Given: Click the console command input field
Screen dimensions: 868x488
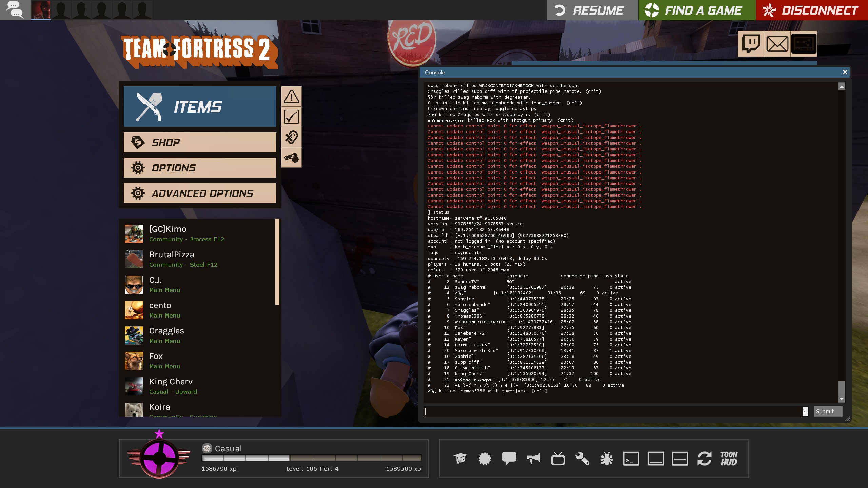Looking at the screenshot, I should tap(612, 411).
